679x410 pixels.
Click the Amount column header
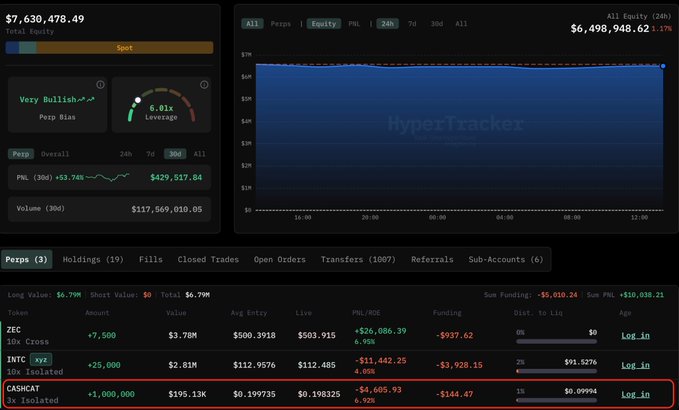(97, 313)
